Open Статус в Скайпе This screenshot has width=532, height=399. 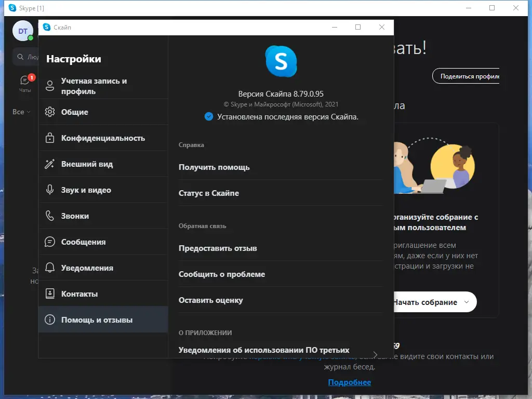[x=209, y=193]
